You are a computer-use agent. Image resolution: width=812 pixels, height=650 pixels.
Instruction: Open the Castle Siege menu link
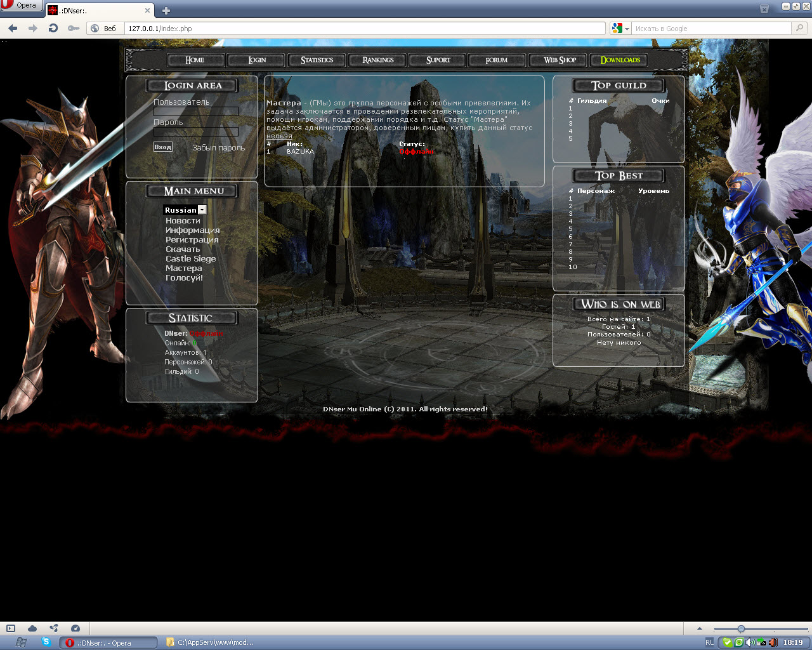click(191, 259)
